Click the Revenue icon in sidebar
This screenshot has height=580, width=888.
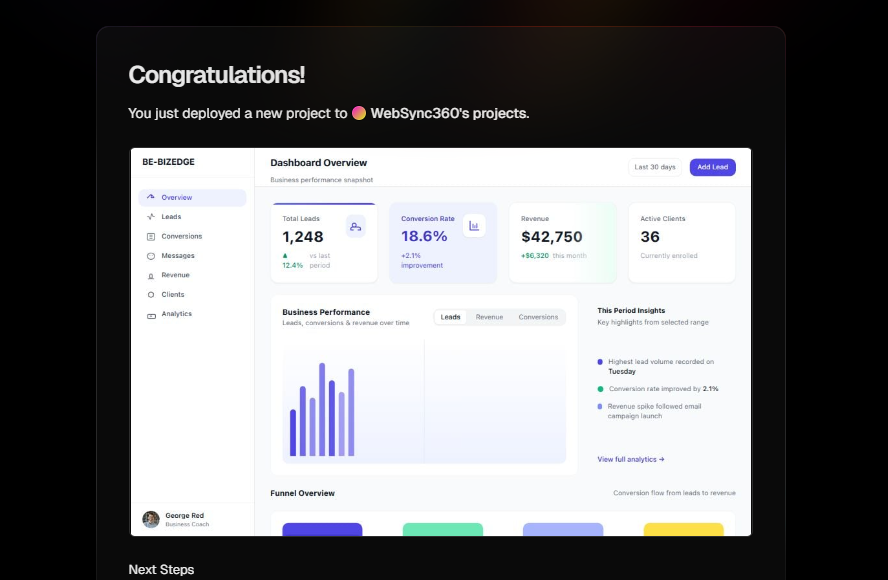151,275
